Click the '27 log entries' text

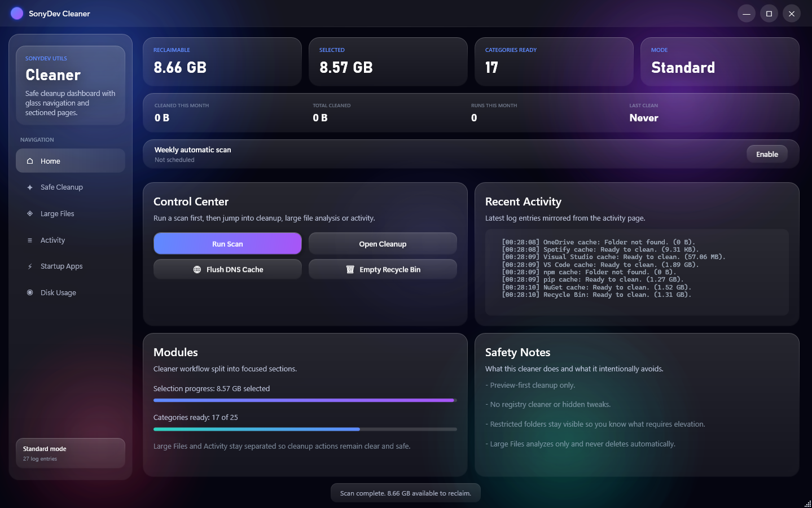coord(40,459)
